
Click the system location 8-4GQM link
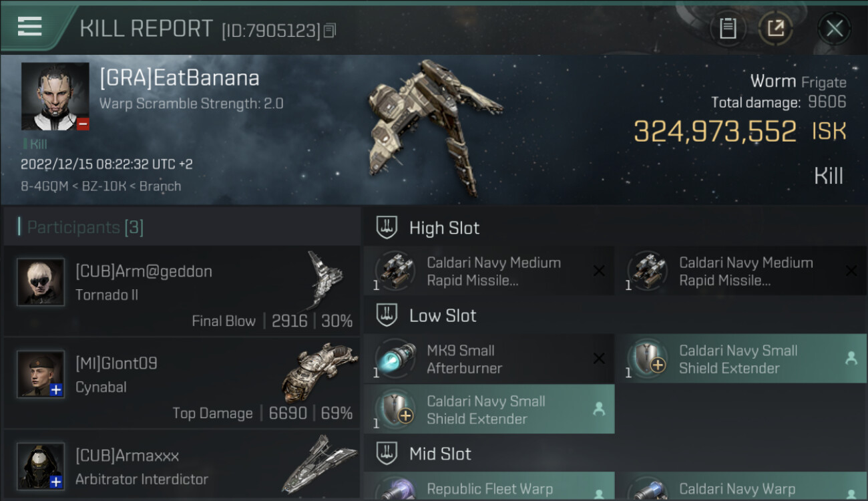45,186
